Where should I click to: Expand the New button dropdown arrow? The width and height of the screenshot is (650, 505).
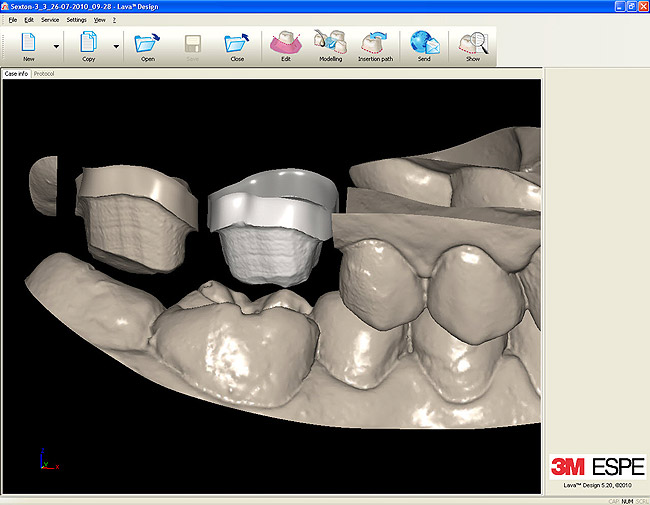point(56,46)
